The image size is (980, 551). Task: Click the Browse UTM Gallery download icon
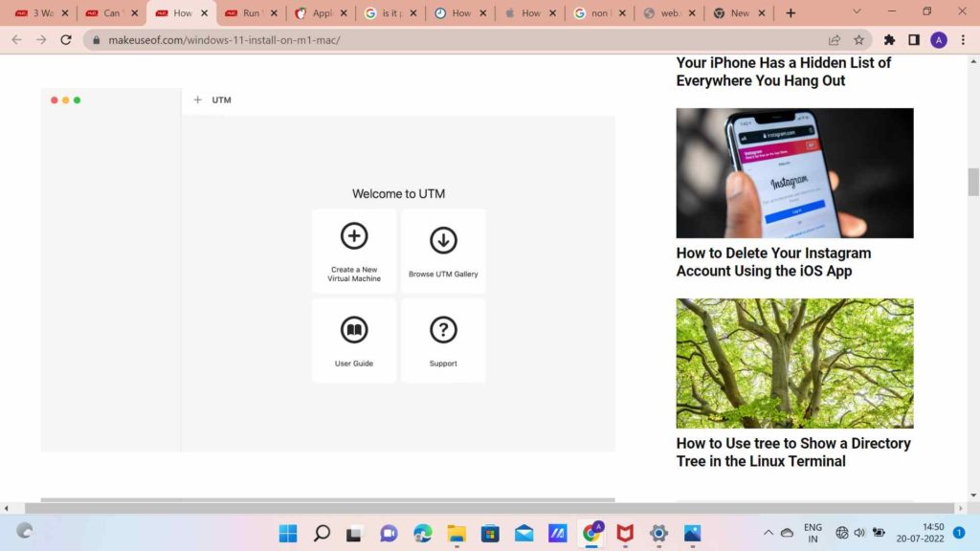pyautogui.click(x=443, y=240)
